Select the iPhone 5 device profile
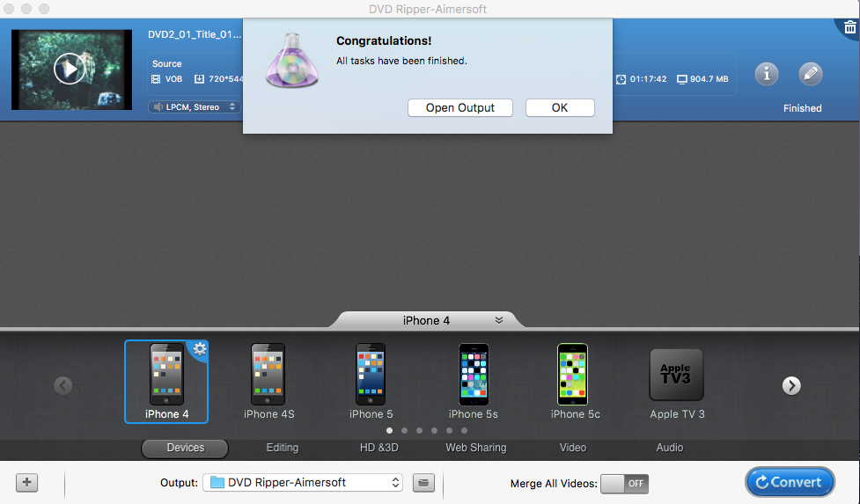The height and width of the screenshot is (504, 860). point(371,382)
